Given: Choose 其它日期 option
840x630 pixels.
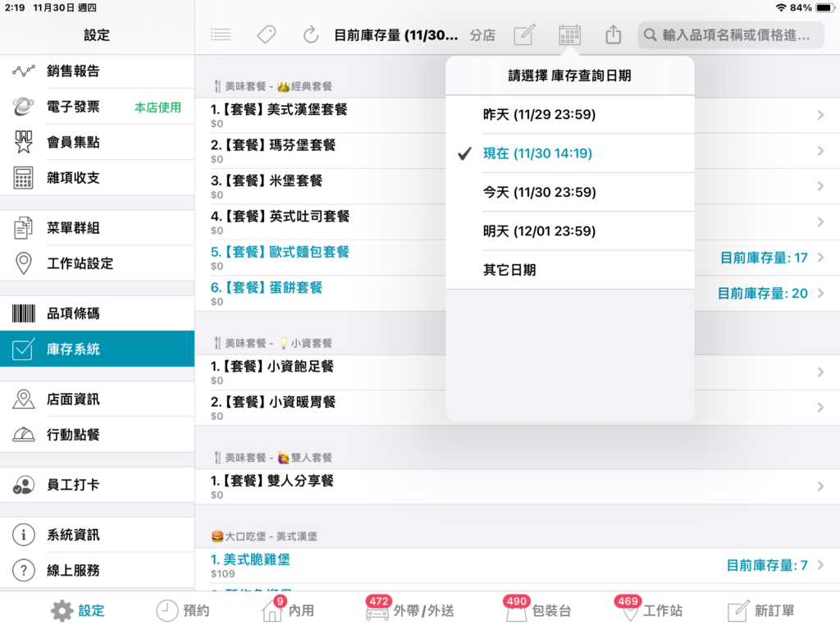Looking at the screenshot, I should coord(570,270).
